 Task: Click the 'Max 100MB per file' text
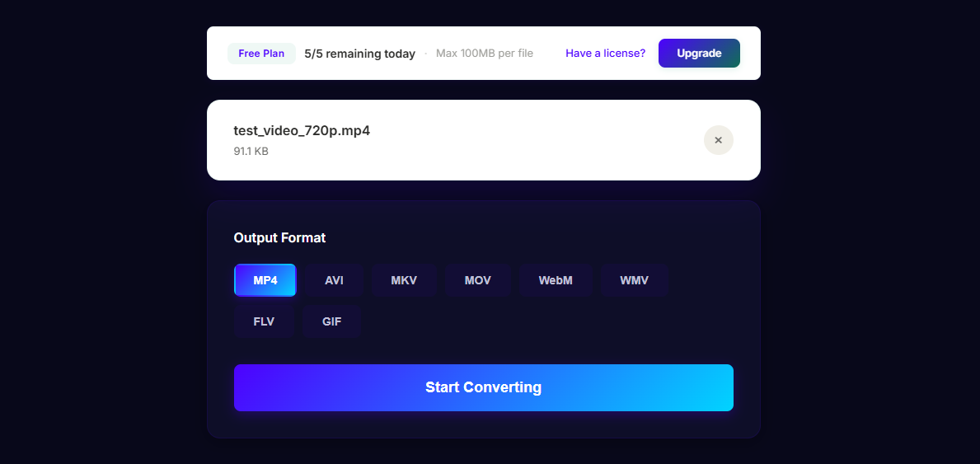point(485,53)
